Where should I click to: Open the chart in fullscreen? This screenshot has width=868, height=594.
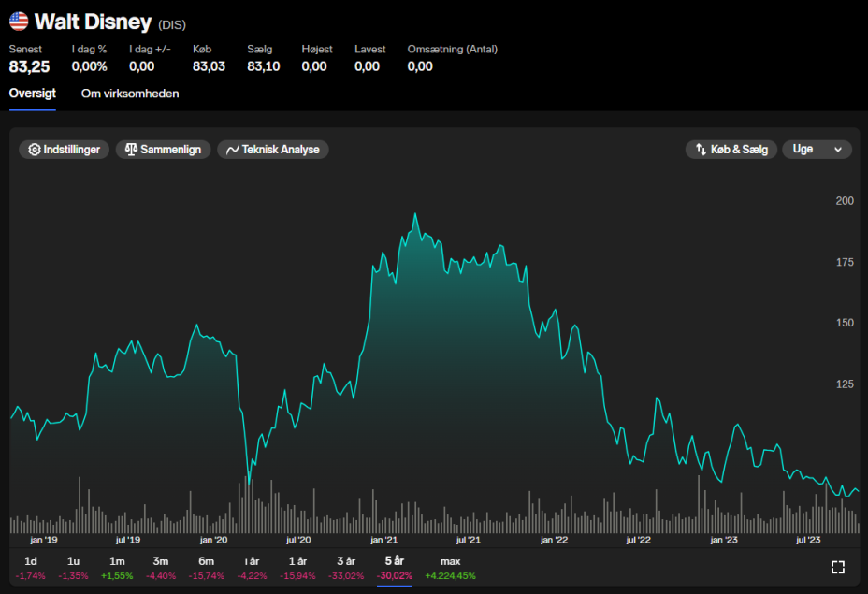click(837, 568)
